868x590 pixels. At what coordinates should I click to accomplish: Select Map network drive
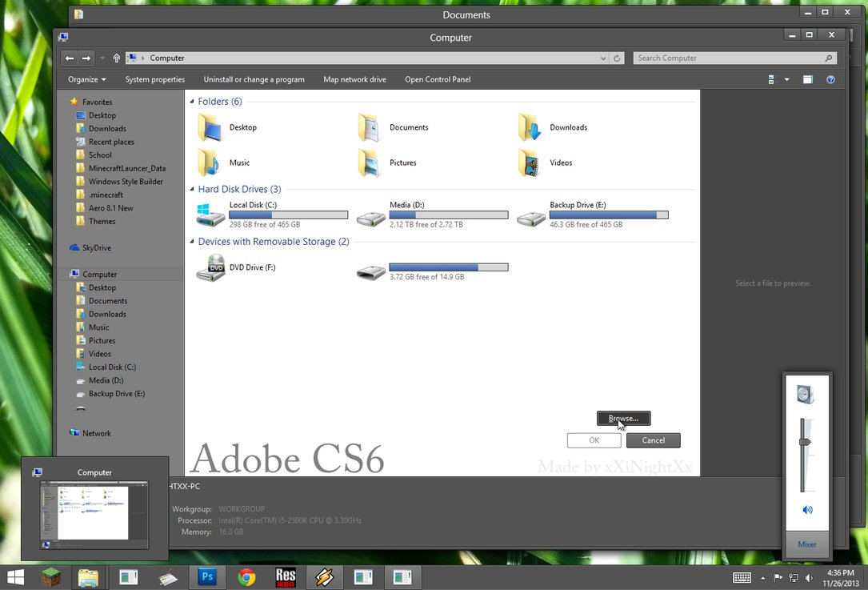click(x=355, y=80)
